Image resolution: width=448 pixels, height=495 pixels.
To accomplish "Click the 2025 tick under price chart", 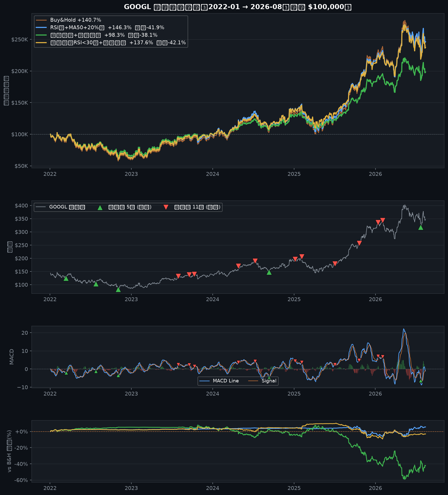I will 294,299.
